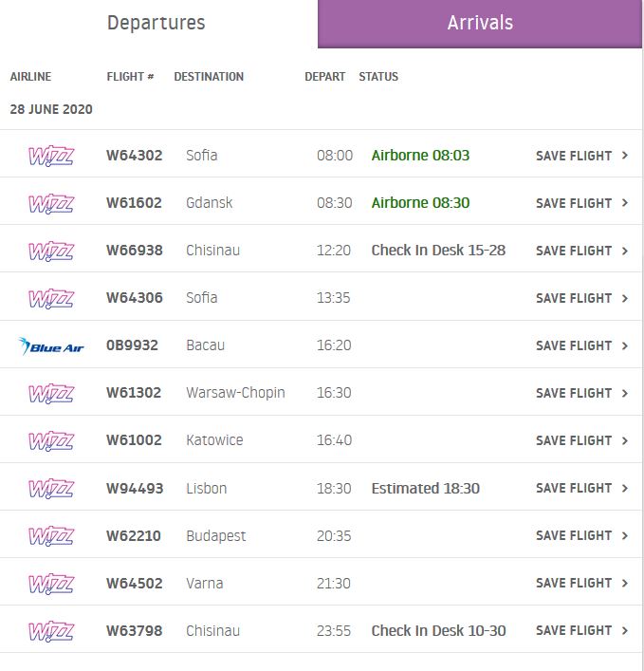This screenshot has width=644, height=671.
Task: Click Wizz logo beside Gdansk flight W61602
Action: point(51,203)
